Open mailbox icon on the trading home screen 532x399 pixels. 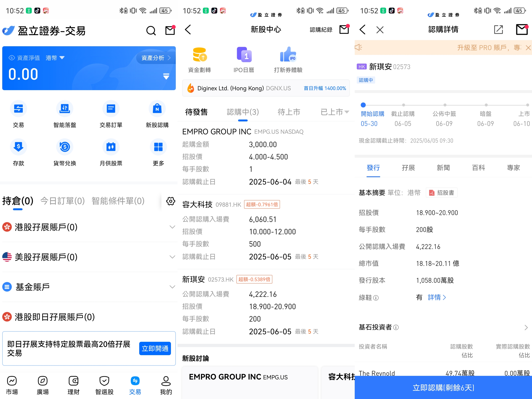170,30
